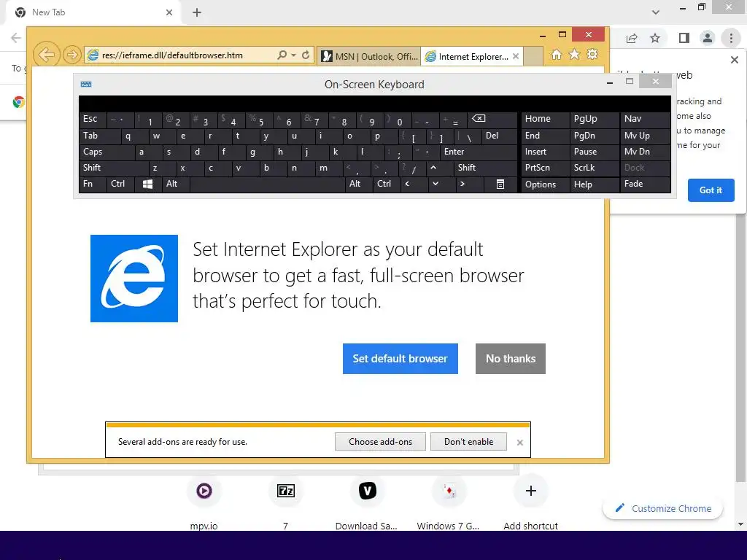This screenshot has width=747, height=560.
Task: Click the Add shortcut plus tile
Action: (531, 491)
